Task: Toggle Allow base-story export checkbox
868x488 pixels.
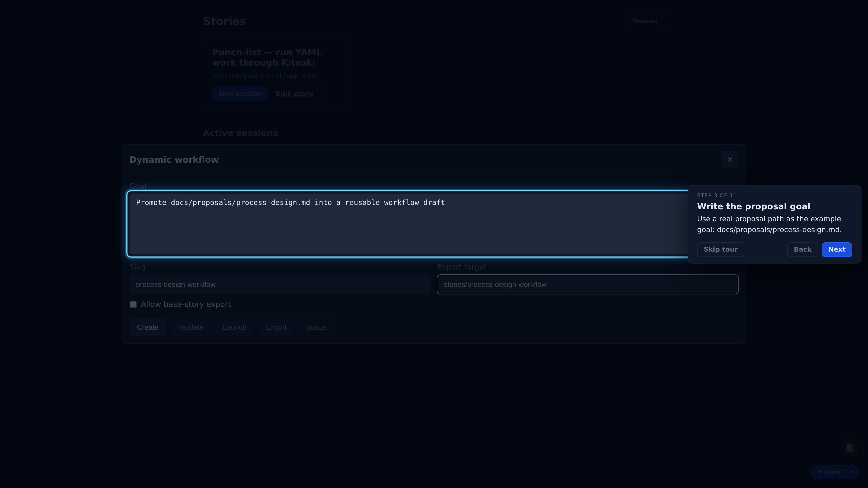Action: [x=133, y=304]
